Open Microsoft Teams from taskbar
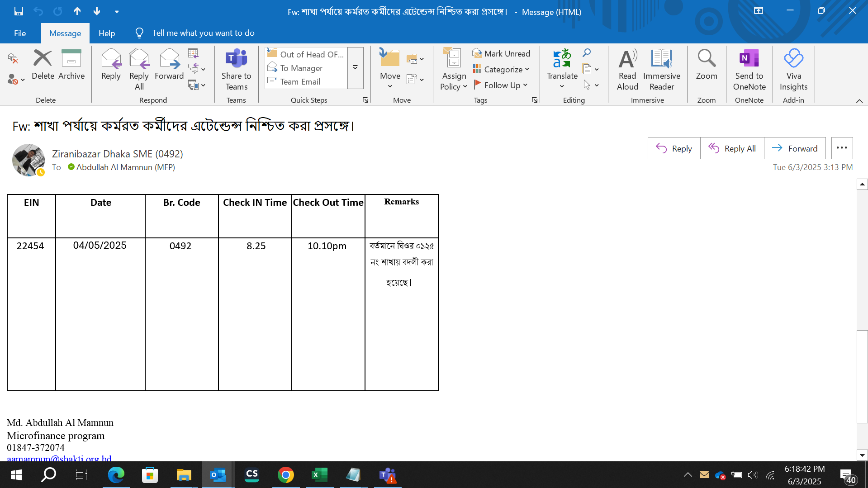 (388, 475)
